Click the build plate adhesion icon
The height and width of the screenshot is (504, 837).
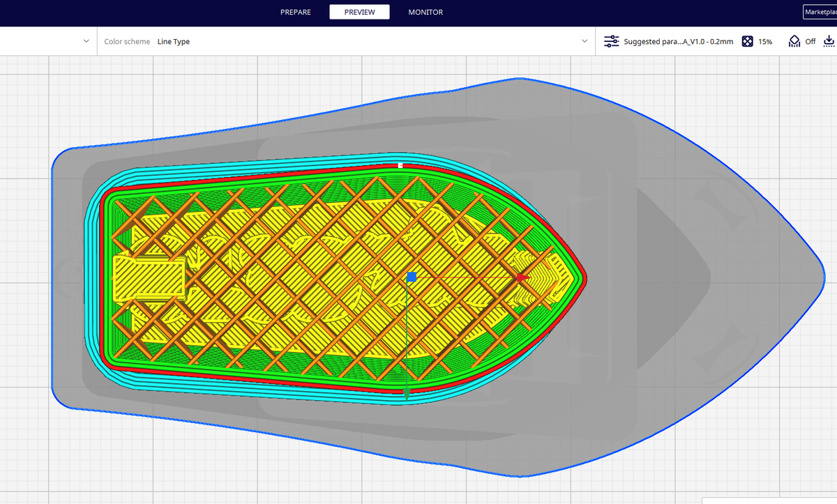tap(829, 42)
